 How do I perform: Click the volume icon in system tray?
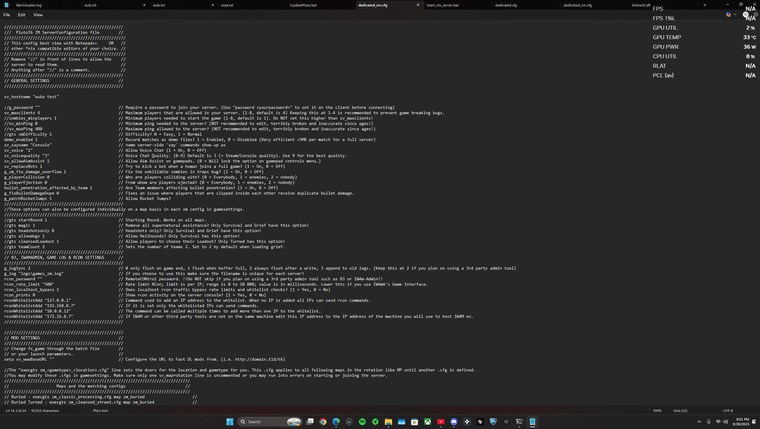coord(724,422)
